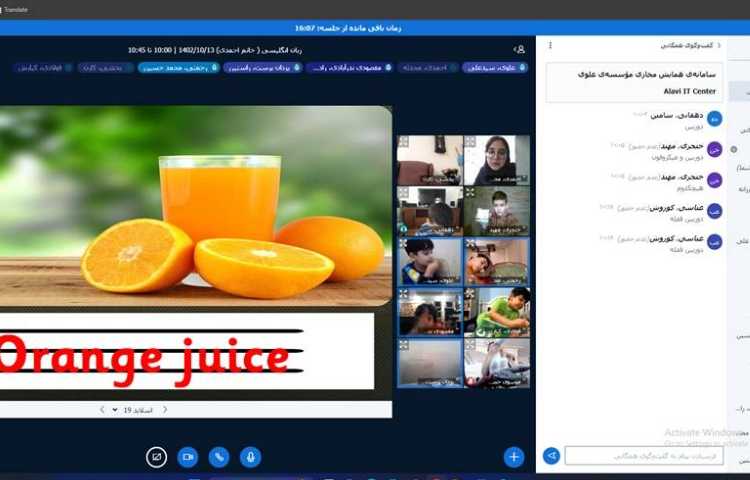
Task: Expand fullscreen on the green-shirt boy video
Action: [x=470, y=293]
